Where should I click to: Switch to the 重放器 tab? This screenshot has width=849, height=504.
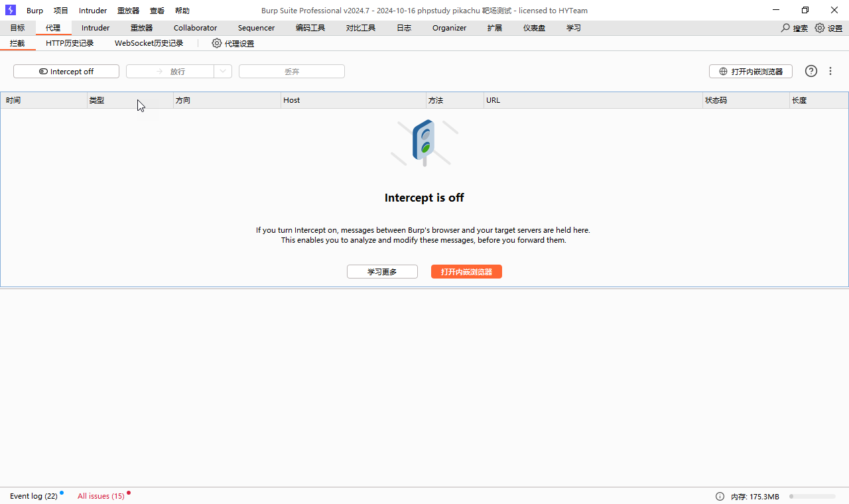click(142, 28)
